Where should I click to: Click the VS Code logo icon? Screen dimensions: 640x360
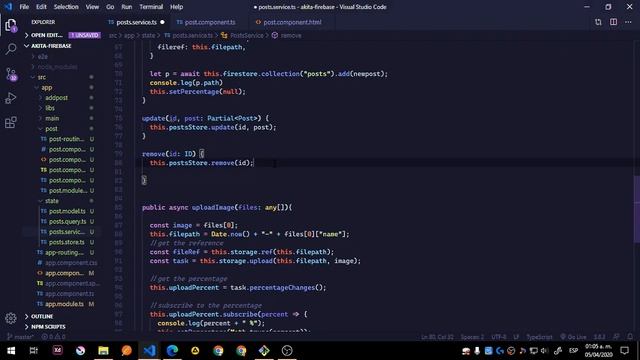coord(8,7)
